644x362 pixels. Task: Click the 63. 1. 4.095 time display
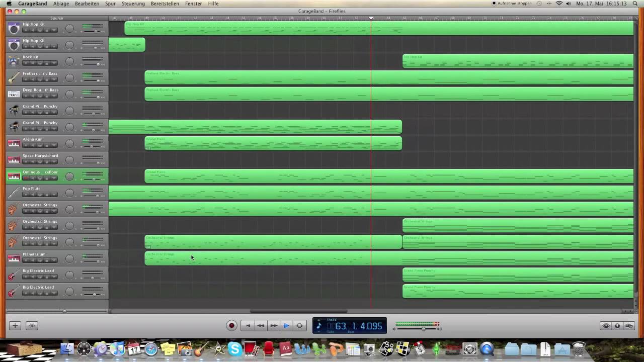point(359,326)
